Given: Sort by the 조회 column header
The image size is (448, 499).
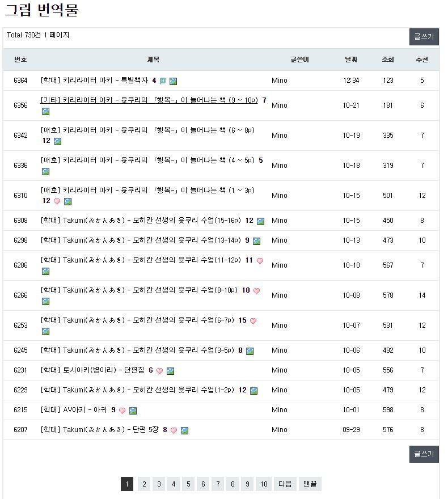Looking at the screenshot, I should point(388,60).
